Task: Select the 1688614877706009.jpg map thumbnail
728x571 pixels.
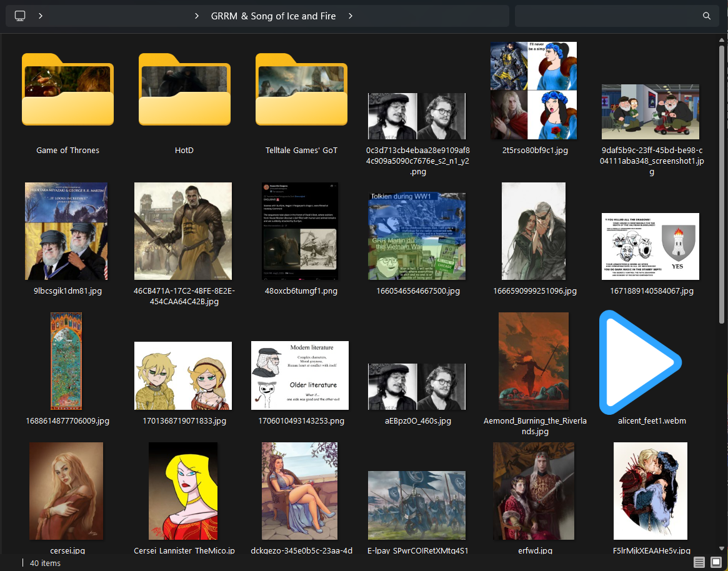Action: (x=66, y=361)
